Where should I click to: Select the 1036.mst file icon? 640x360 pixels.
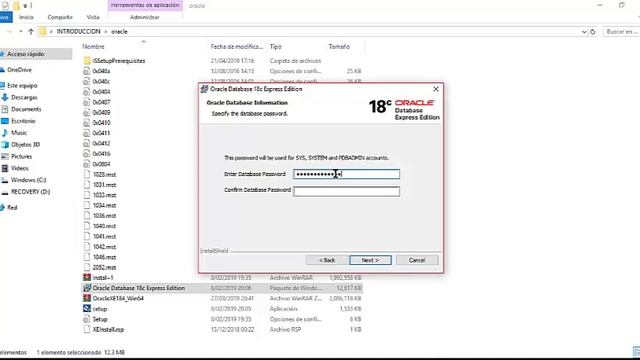87,216
